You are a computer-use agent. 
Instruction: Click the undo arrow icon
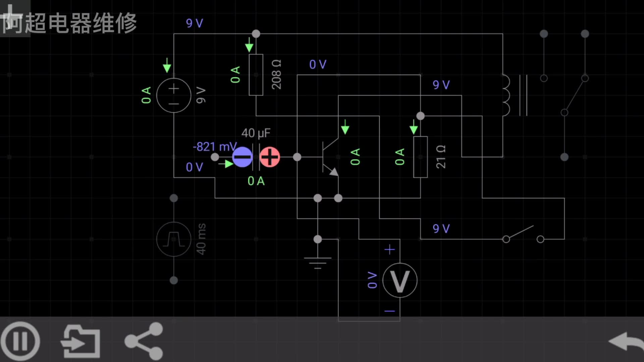coord(626,342)
